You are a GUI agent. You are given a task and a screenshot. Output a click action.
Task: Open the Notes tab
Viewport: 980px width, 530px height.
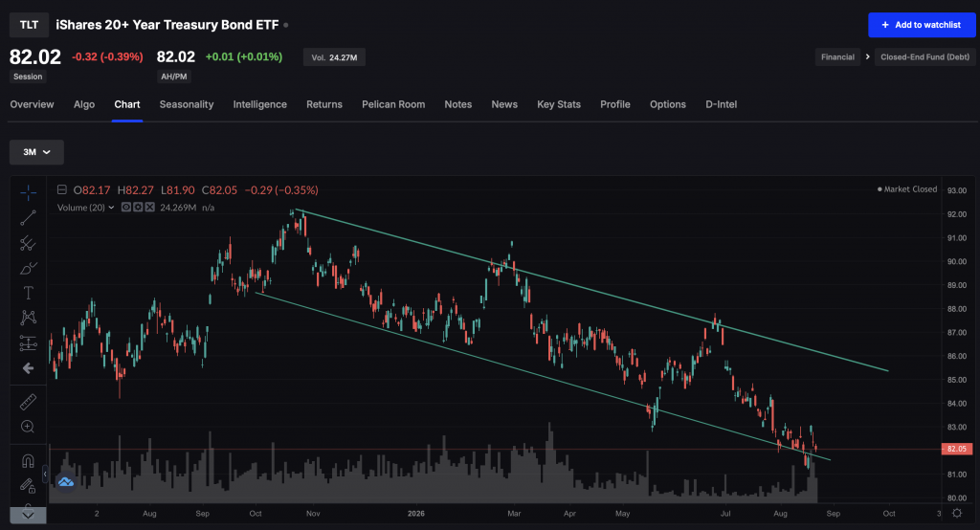pyautogui.click(x=458, y=104)
